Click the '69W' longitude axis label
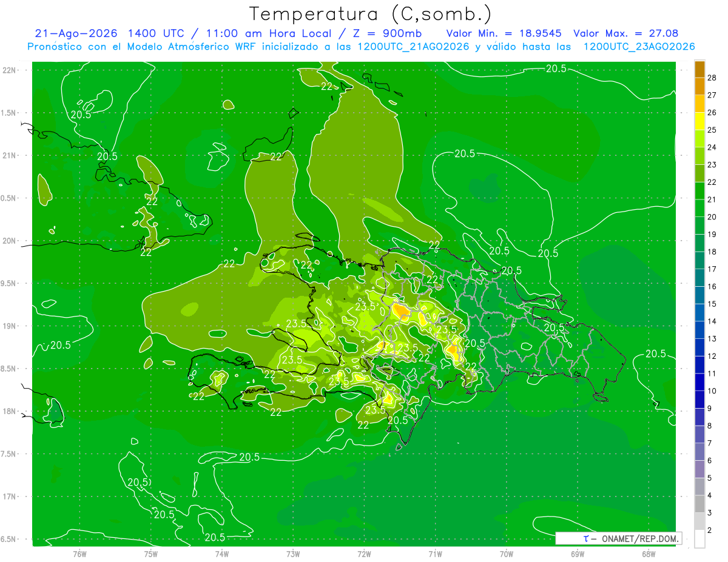The image size is (728, 562). click(x=578, y=554)
